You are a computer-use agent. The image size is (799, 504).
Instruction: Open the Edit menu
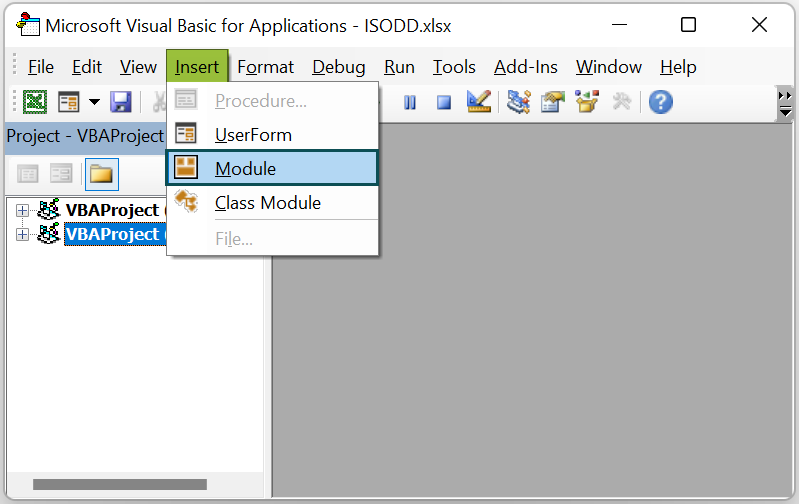87,67
